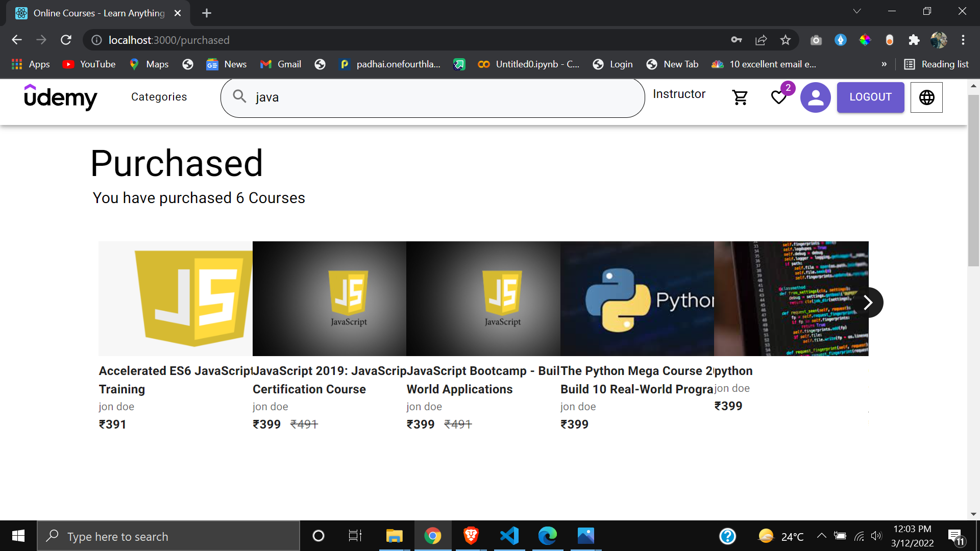Open File Explorer from taskbar
This screenshot has width=980, height=551.
394,536
